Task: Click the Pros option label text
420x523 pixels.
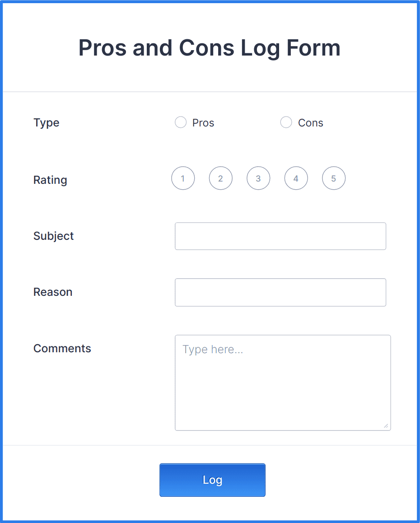Action: point(202,122)
